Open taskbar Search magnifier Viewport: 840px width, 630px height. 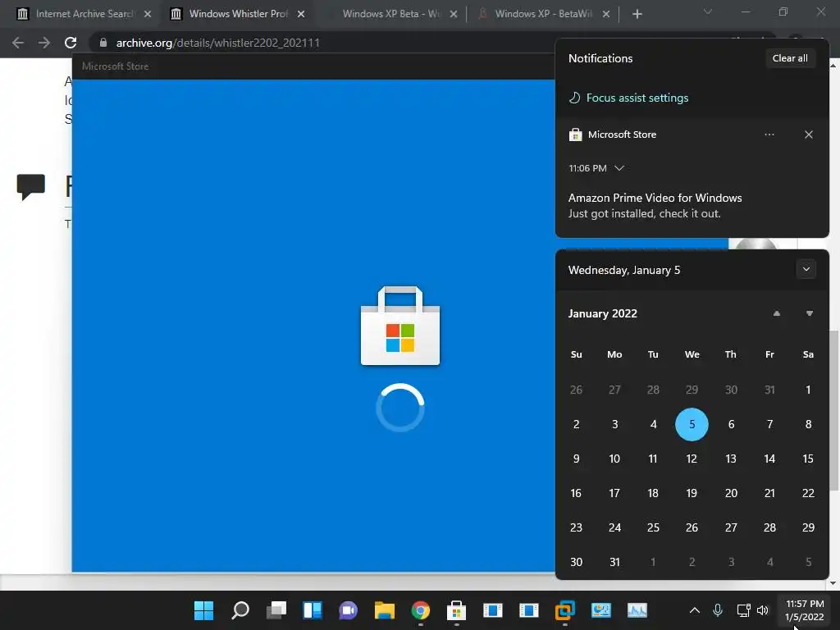click(x=240, y=609)
